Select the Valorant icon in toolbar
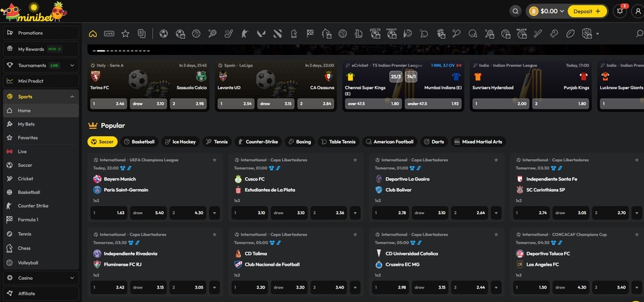Viewport: 644px width, 302px height. pyautogui.click(x=261, y=34)
